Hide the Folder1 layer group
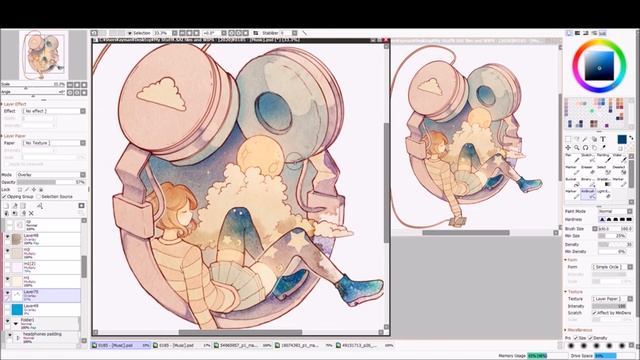Image resolution: width=640 pixels, height=360 pixels. point(7,321)
